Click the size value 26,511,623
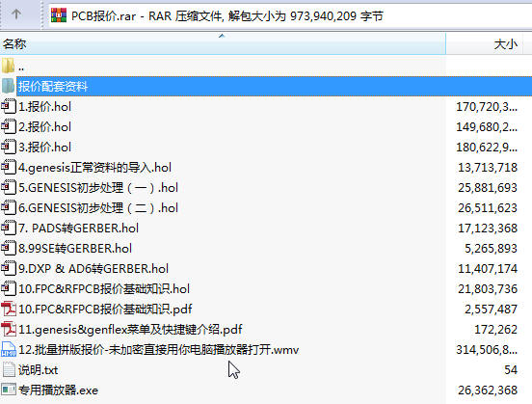This screenshot has width=532, height=404. 488,207
